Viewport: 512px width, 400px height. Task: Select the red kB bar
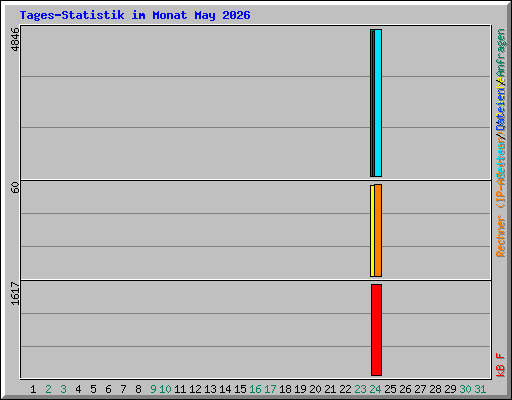pos(377,330)
